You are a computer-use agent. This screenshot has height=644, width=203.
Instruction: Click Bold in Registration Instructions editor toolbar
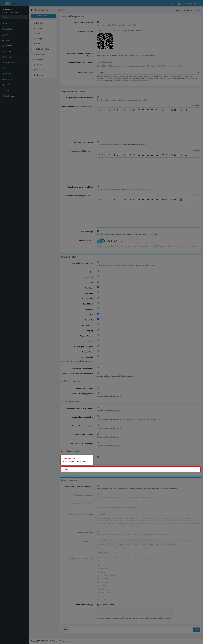(114, 110)
